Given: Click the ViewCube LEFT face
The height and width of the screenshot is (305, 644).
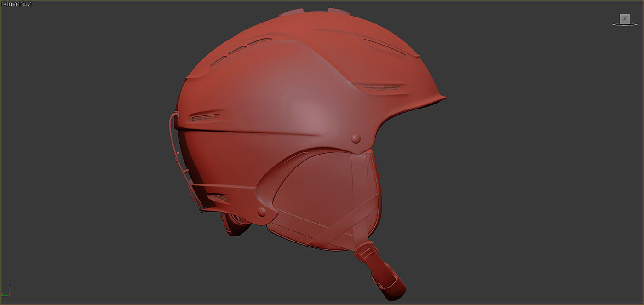Looking at the screenshot, I should pyautogui.click(x=624, y=19).
